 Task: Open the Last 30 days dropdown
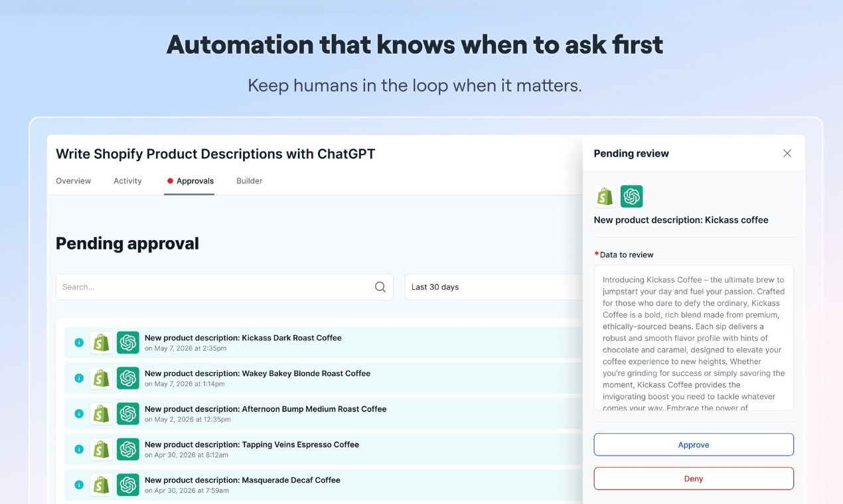coord(494,287)
